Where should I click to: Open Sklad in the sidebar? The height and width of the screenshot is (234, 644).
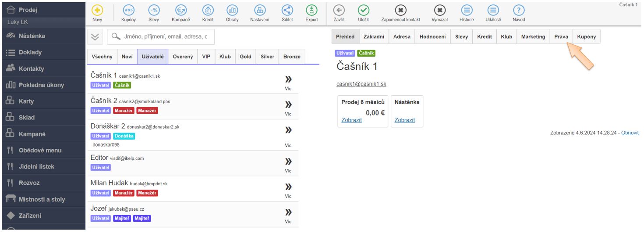coord(27,118)
